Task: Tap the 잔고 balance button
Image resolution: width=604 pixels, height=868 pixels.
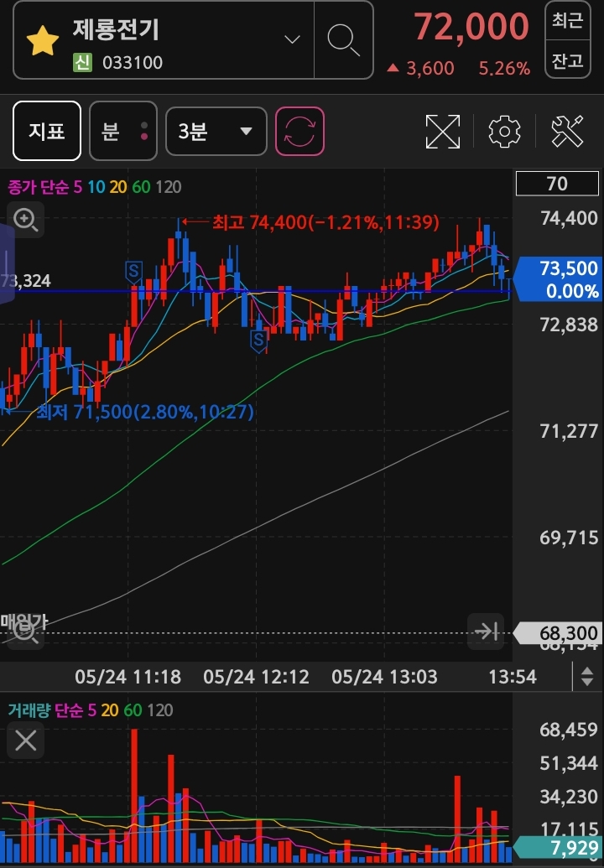Action: click(567, 60)
